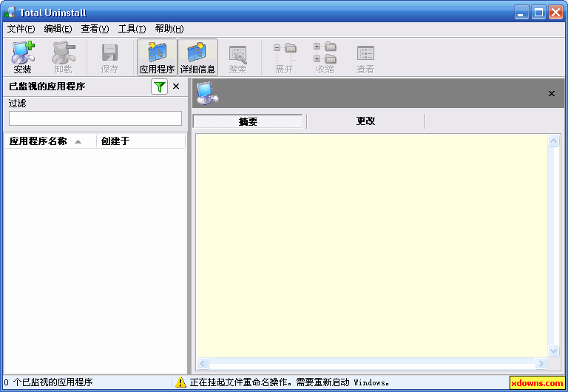Image resolution: width=568 pixels, height=392 pixels.
Task: Open the 文件(F) menu
Action: tap(21, 29)
